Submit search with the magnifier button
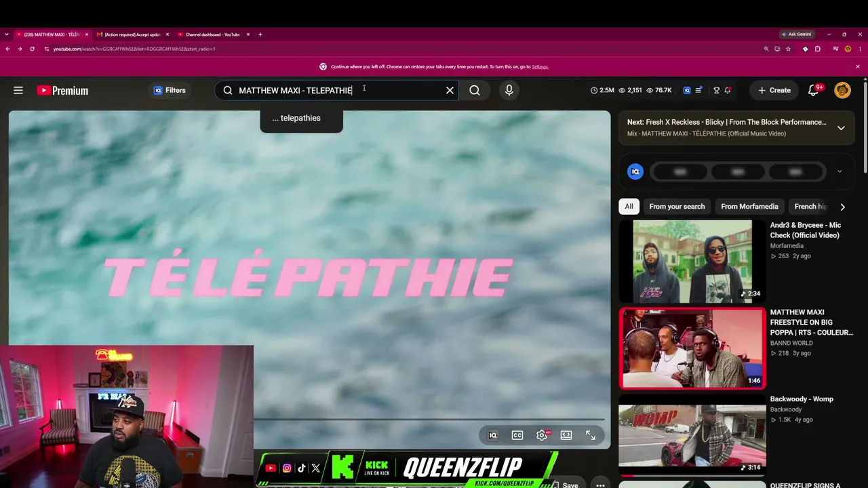868x488 pixels. (475, 90)
